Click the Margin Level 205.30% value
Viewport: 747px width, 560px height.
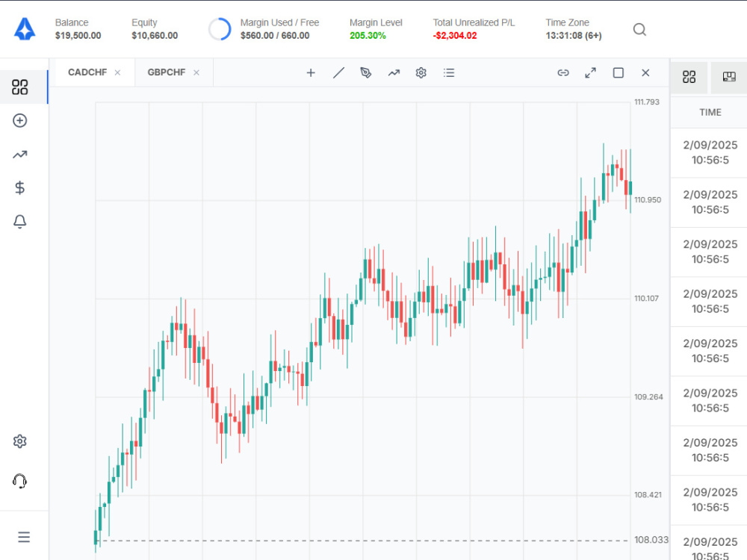368,36
